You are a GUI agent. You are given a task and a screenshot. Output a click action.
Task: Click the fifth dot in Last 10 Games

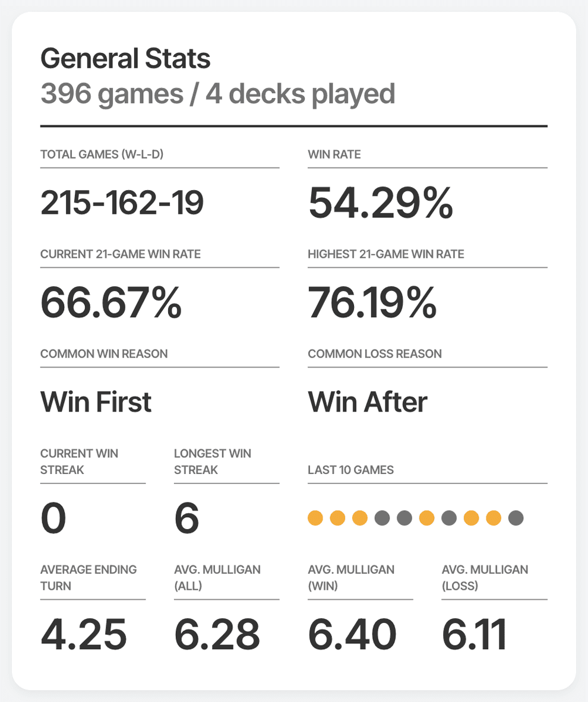pyautogui.click(x=404, y=518)
